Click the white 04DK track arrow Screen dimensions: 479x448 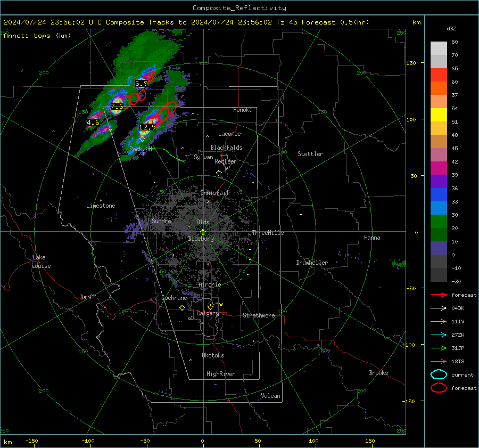click(439, 308)
